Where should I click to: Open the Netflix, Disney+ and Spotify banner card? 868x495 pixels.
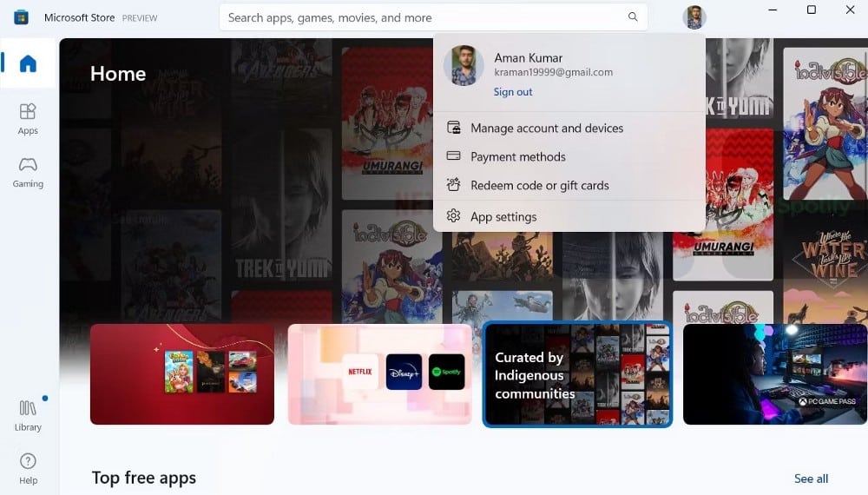coord(380,374)
